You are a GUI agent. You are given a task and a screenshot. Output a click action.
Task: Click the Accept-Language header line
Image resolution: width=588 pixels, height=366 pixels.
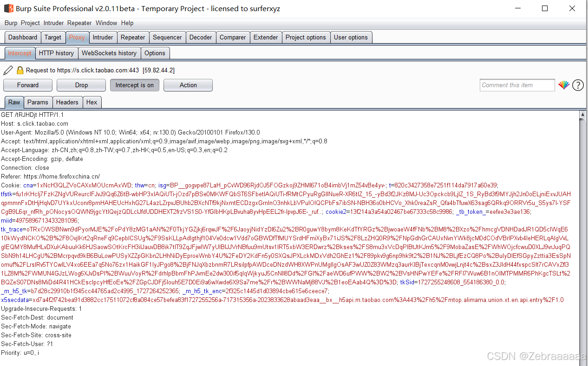pyautogui.click(x=114, y=150)
